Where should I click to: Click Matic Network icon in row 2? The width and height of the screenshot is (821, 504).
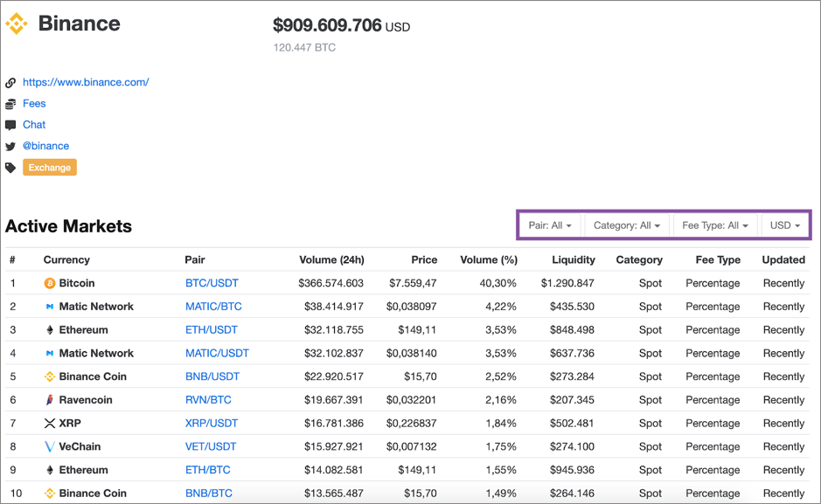click(x=50, y=307)
